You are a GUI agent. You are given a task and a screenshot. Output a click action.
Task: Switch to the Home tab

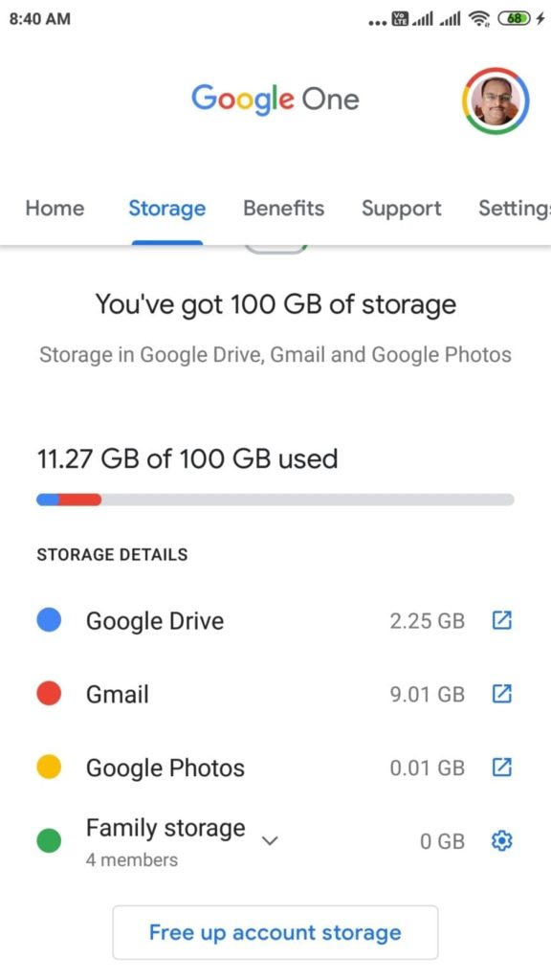(55, 208)
